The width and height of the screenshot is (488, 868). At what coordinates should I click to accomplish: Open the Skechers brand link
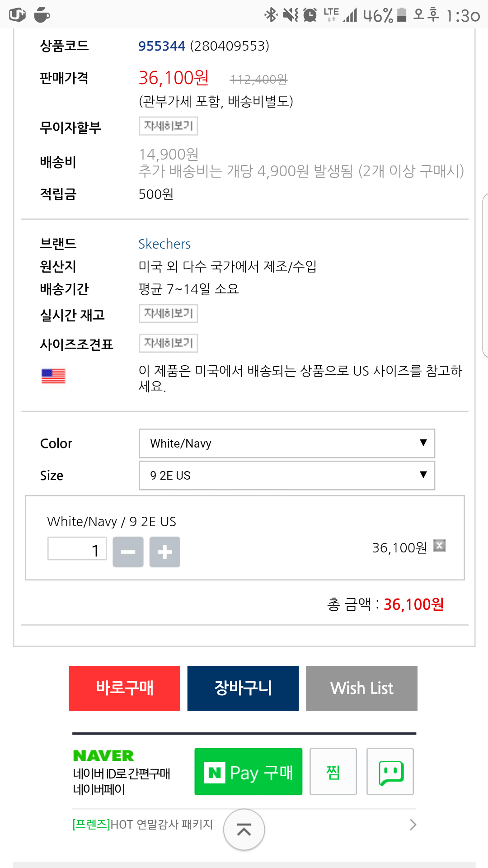pyautogui.click(x=164, y=244)
